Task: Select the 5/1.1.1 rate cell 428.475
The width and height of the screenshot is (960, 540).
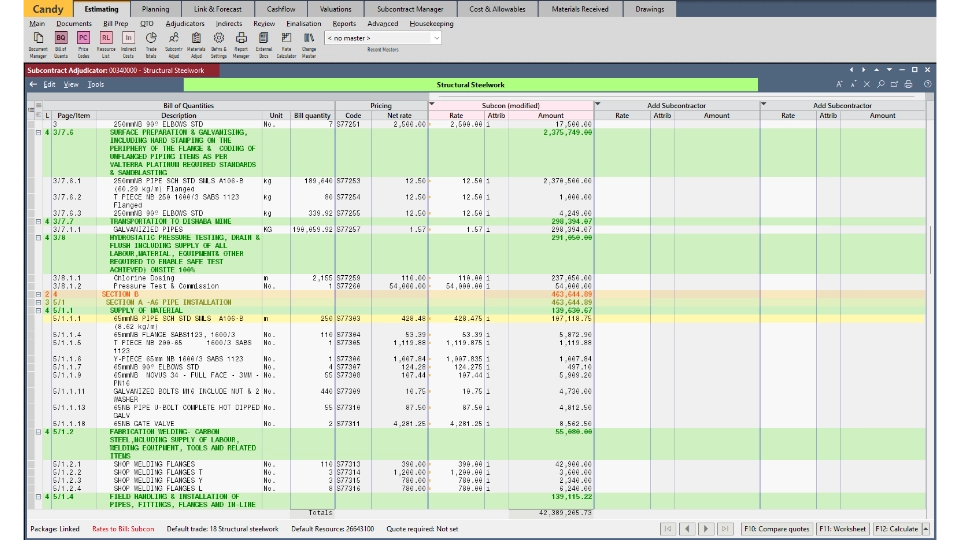Action: tap(456, 319)
